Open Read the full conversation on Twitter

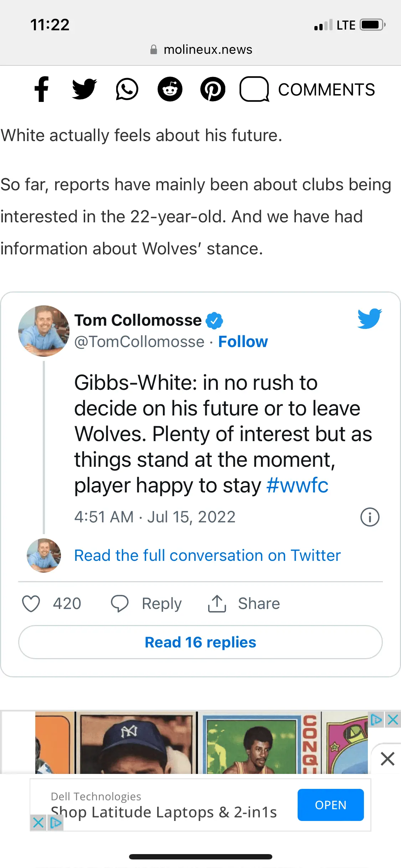(x=207, y=556)
